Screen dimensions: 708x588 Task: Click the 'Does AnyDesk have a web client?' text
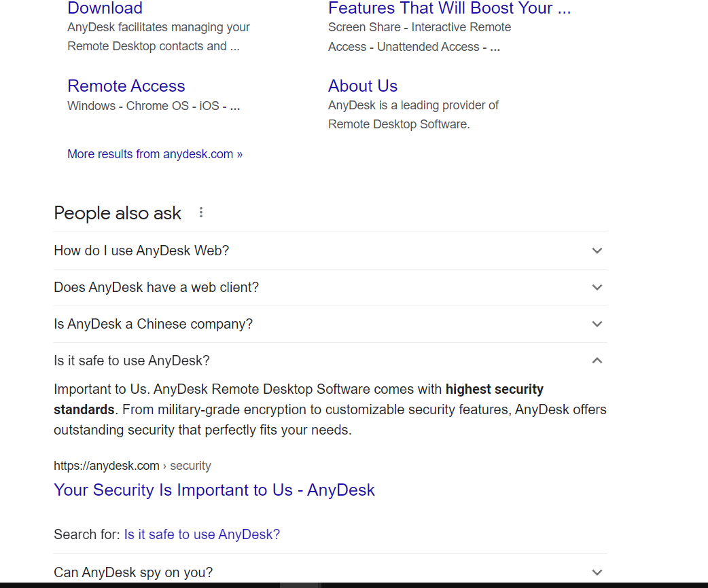(156, 287)
